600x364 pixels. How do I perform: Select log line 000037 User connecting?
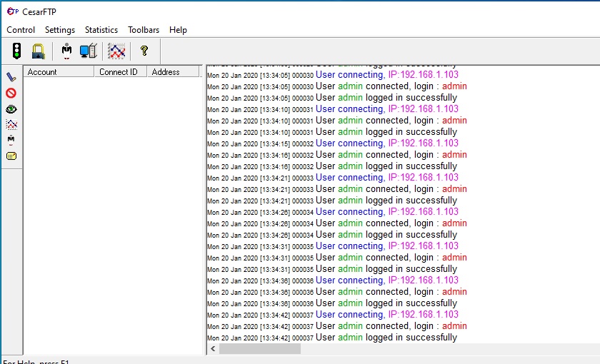[333, 315]
